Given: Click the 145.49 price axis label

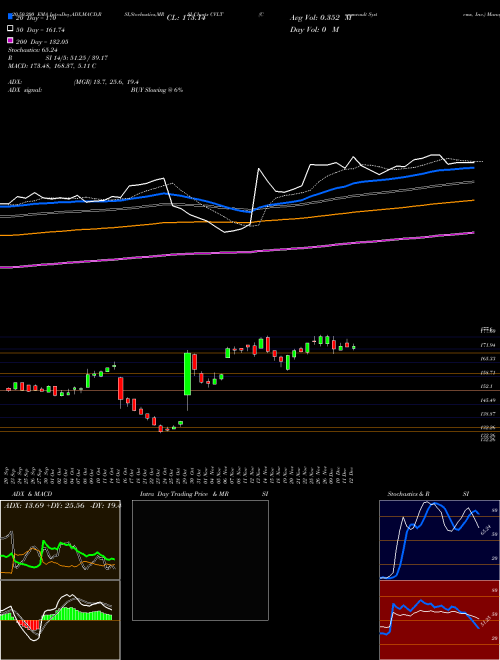Looking at the screenshot, I should tap(488, 400).
